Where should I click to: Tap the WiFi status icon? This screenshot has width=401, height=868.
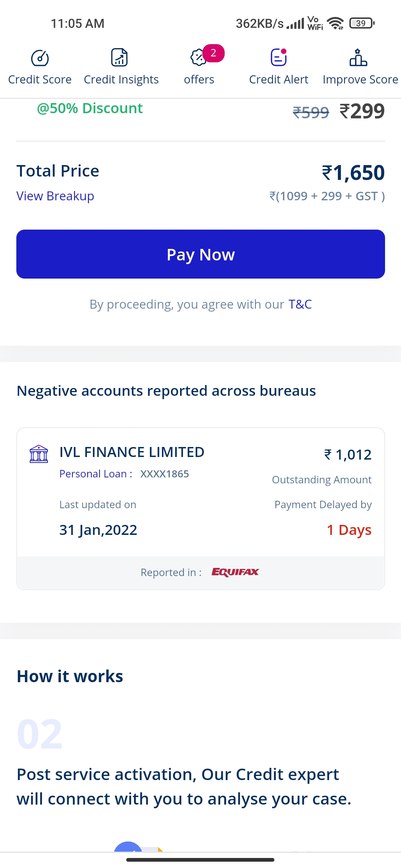(336, 23)
